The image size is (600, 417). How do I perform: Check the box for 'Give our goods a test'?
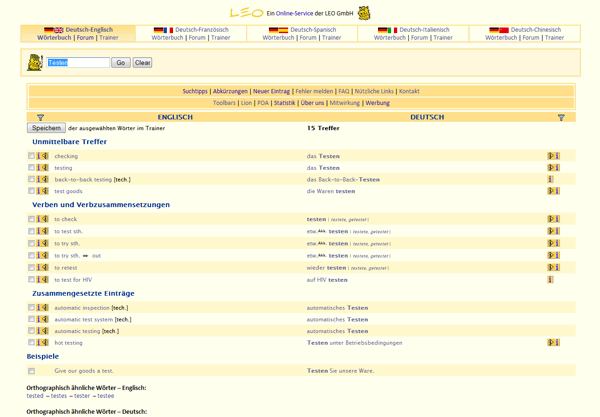click(x=32, y=371)
